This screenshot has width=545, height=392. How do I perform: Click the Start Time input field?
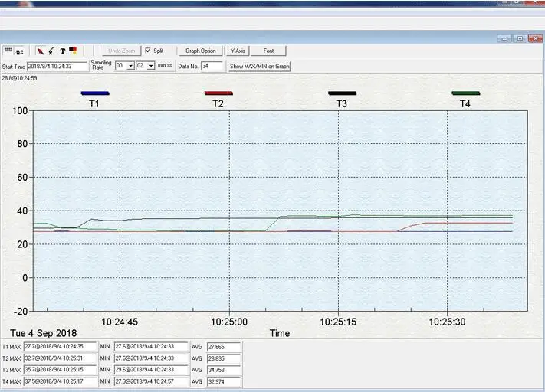click(x=57, y=67)
